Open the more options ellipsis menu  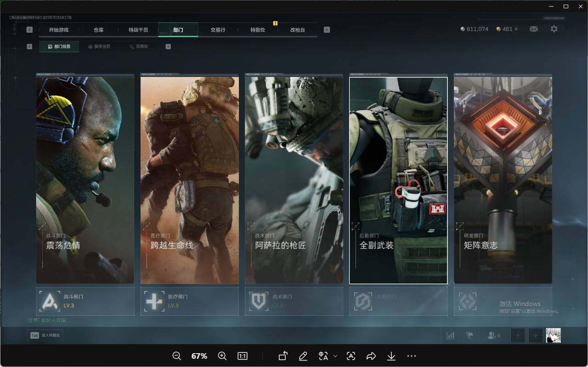click(x=411, y=356)
